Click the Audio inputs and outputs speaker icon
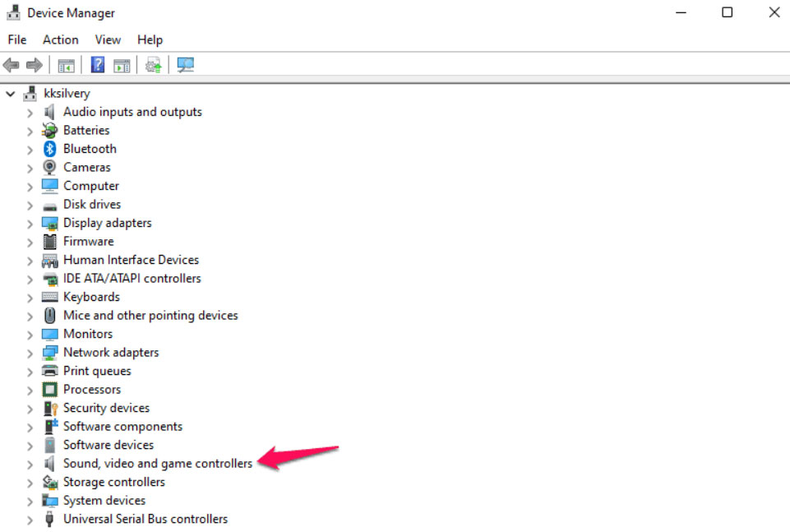Image resolution: width=790 pixels, height=532 pixels. [x=49, y=112]
